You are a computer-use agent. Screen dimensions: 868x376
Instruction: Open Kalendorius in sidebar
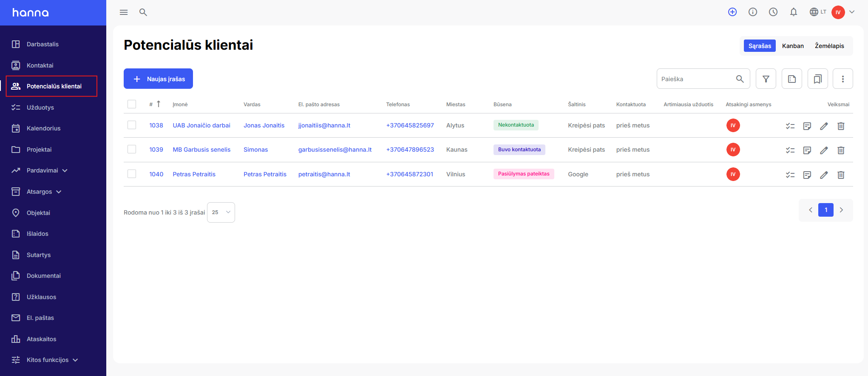[x=43, y=128]
